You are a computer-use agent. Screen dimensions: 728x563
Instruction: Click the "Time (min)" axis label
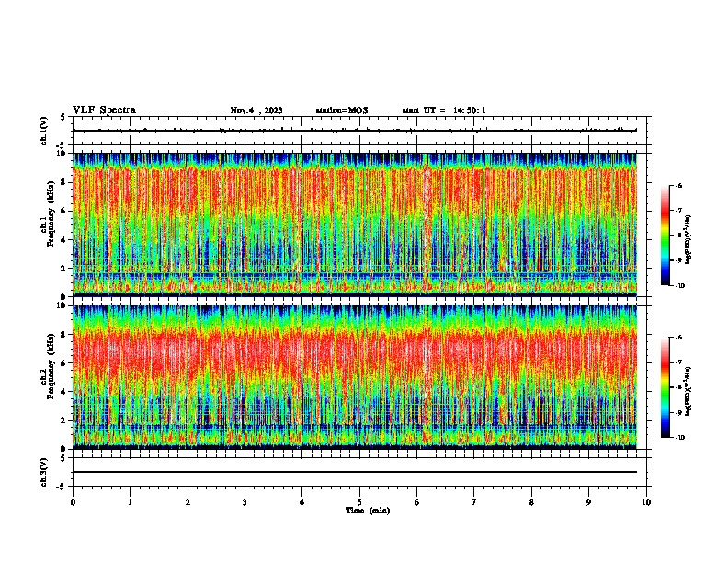(x=368, y=511)
